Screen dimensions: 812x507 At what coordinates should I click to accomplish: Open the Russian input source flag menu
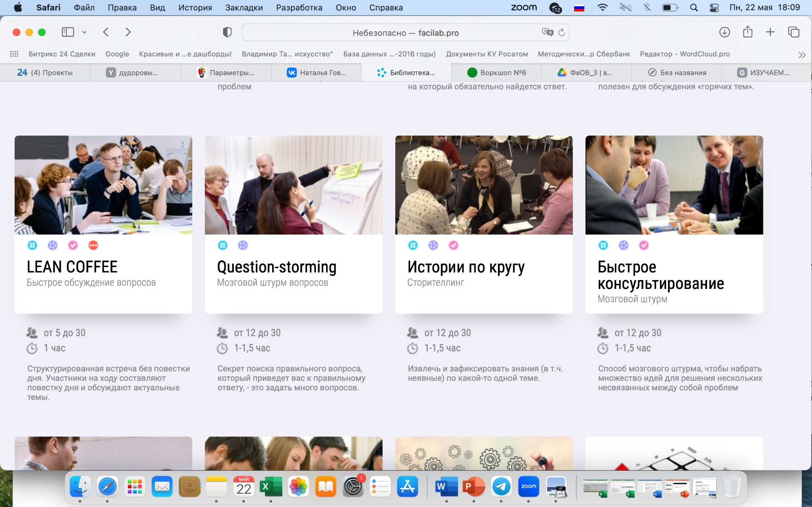[x=579, y=8]
